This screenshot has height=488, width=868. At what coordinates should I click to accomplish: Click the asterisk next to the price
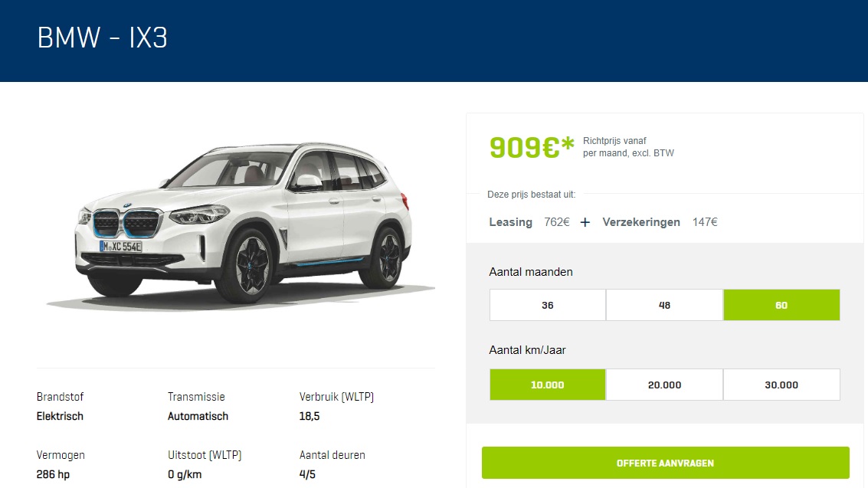point(568,144)
